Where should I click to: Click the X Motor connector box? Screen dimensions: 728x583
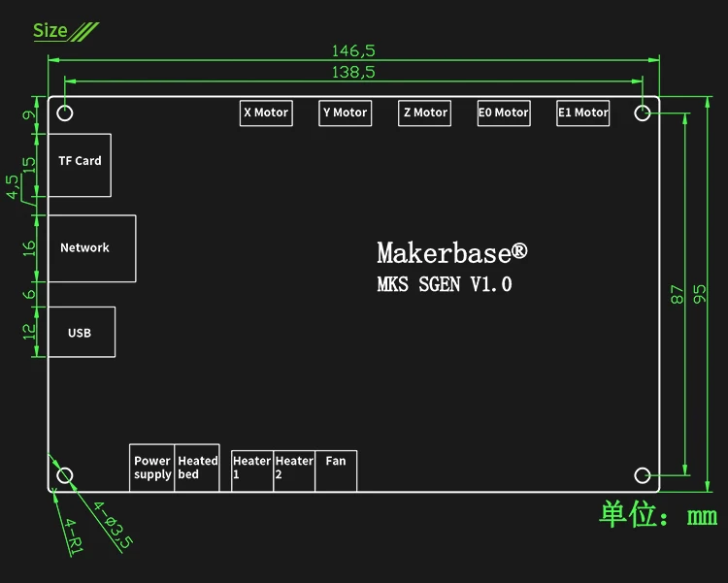pos(266,113)
